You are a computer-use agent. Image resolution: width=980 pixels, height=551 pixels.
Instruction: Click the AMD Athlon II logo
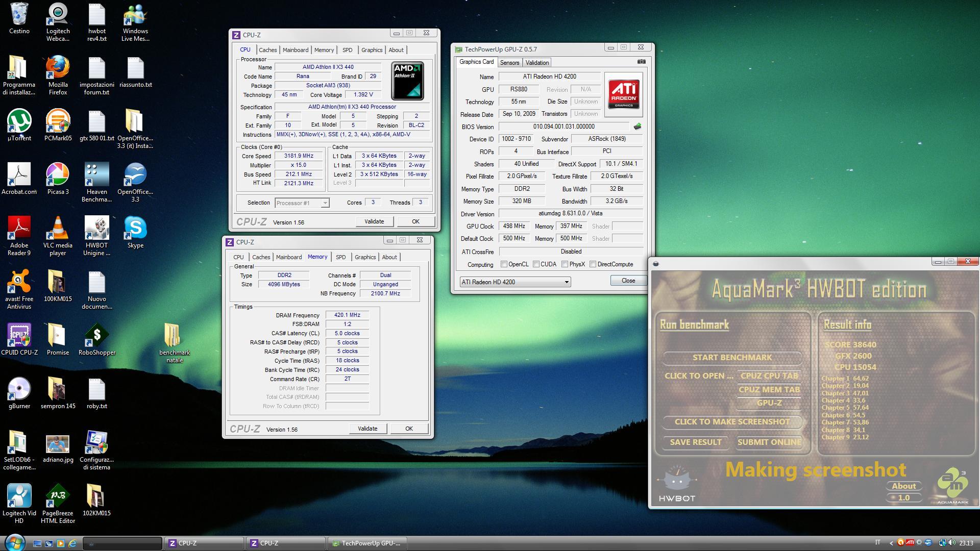point(407,81)
